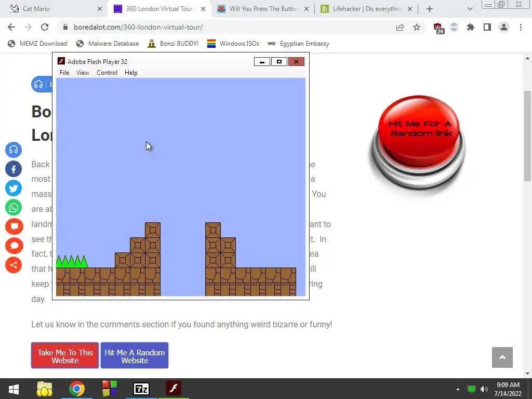Toggle the browser side panel
532x399 pixels.
pos(487,27)
